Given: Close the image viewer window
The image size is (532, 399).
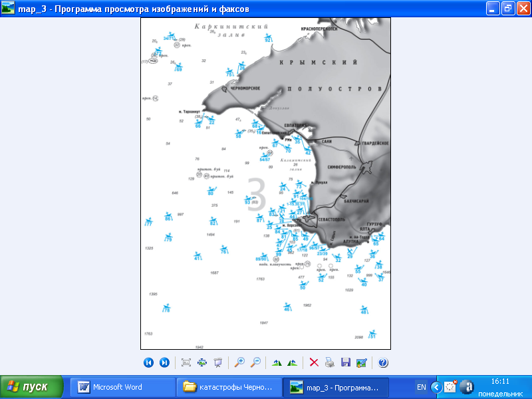Looking at the screenshot, I should (523, 9).
